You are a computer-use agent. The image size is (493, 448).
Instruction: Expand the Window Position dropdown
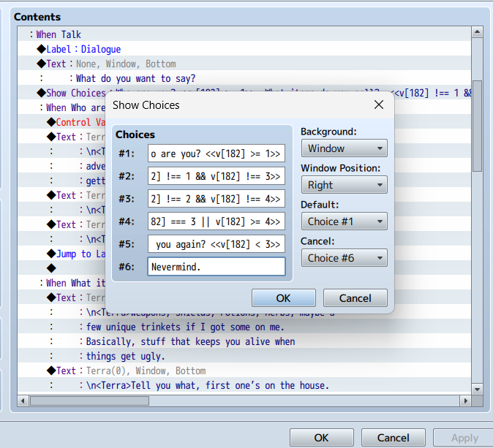(344, 185)
